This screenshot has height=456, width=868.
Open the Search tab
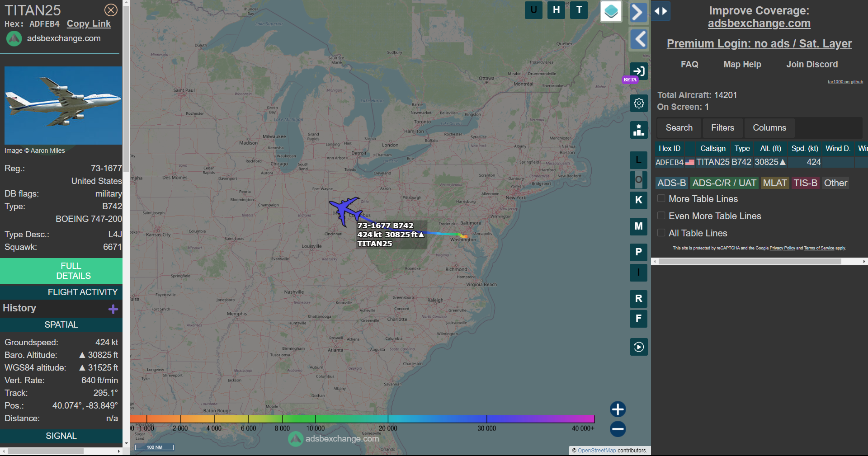pyautogui.click(x=679, y=128)
